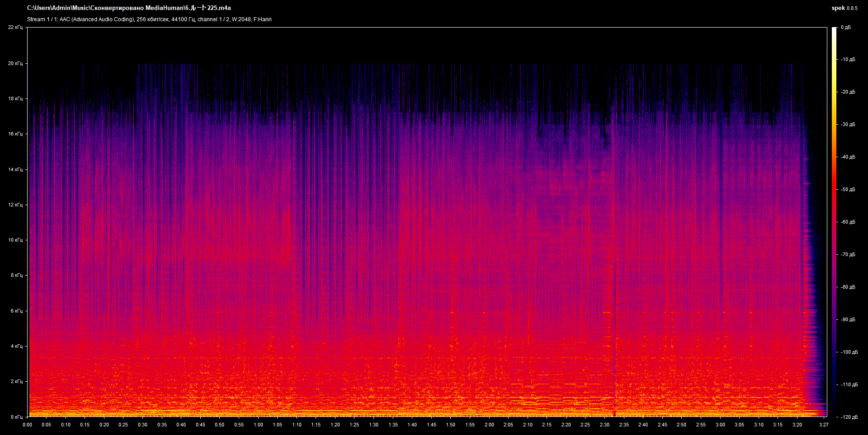Click the 22 кГц frequency label

pyautogui.click(x=15, y=28)
